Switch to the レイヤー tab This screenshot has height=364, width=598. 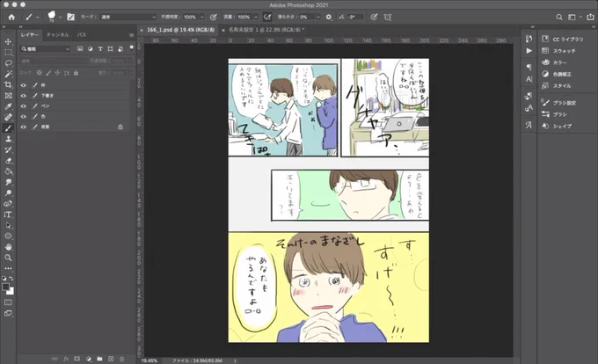click(x=30, y=34)
